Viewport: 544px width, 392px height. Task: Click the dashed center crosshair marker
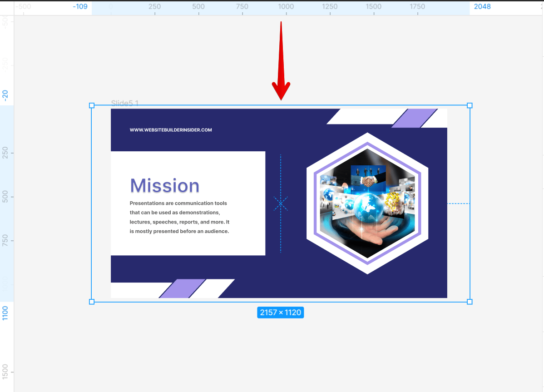(281, 204)
